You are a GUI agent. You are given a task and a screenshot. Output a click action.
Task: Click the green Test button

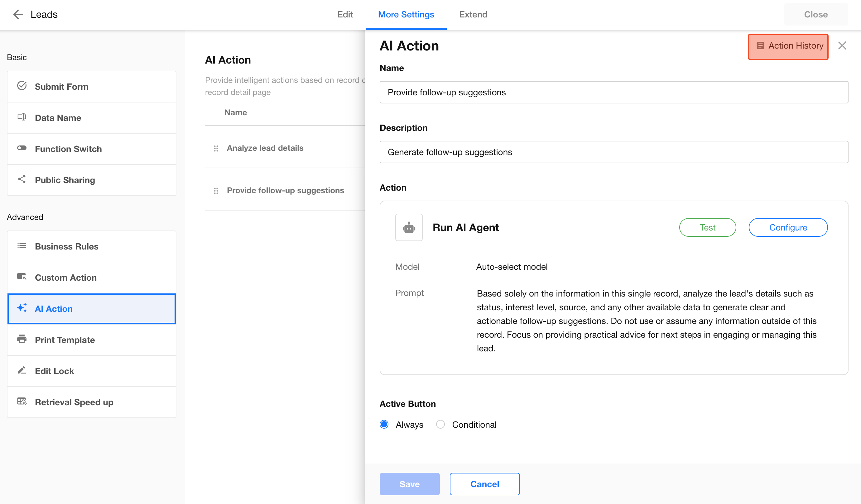[707, 227]
